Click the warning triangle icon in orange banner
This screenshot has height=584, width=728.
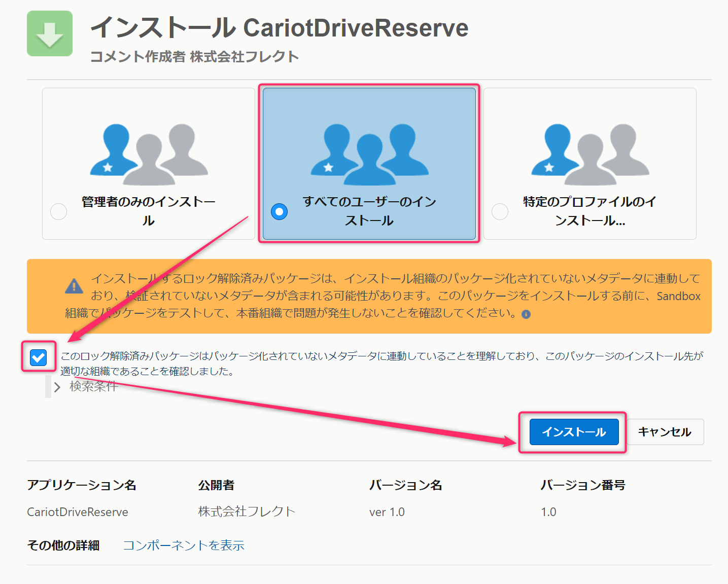74,286
